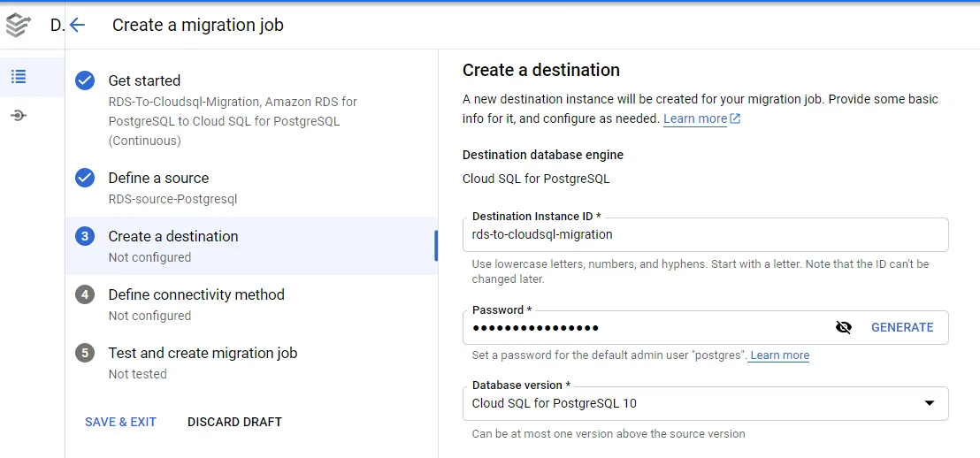This screenshot has height=458, width=980.
Task: Select the Get started step
Action: tap(144, 80)
